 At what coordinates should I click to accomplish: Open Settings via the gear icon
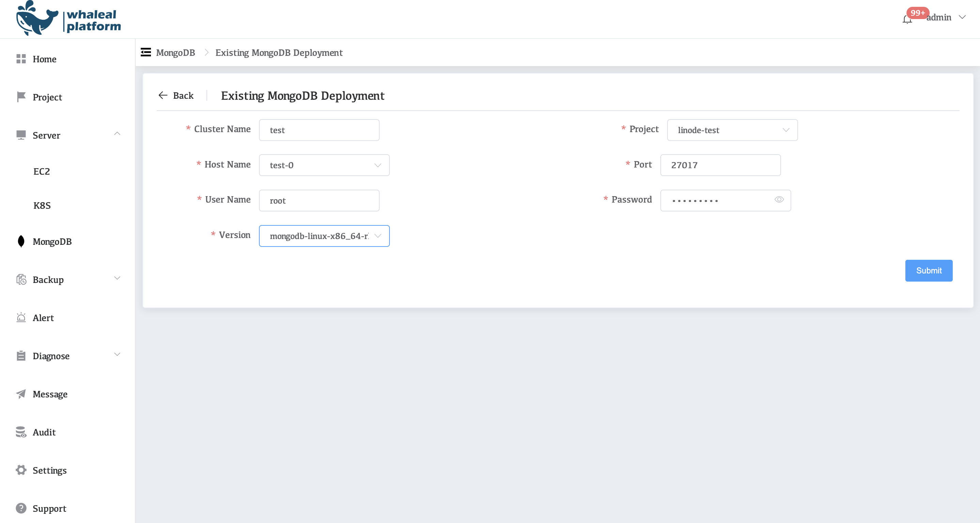[x=21, y=470]
